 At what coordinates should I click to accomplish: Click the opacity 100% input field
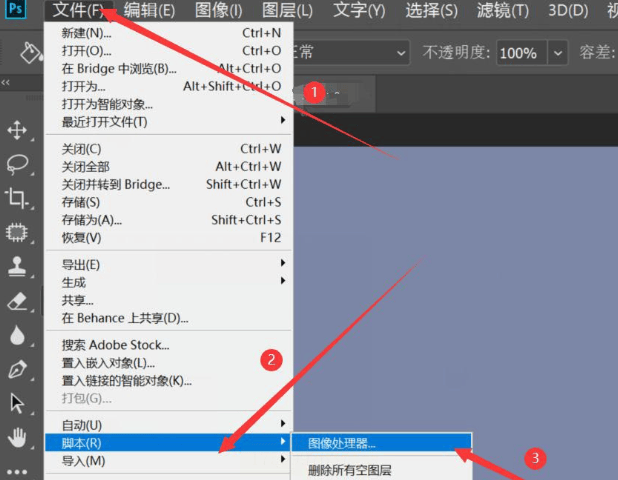(522, 52)
